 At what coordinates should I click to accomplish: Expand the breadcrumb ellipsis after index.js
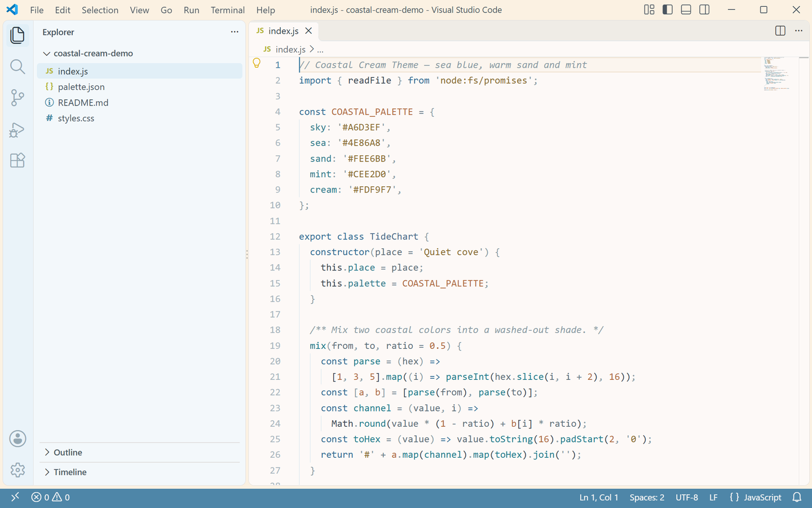tap(320, 50)
